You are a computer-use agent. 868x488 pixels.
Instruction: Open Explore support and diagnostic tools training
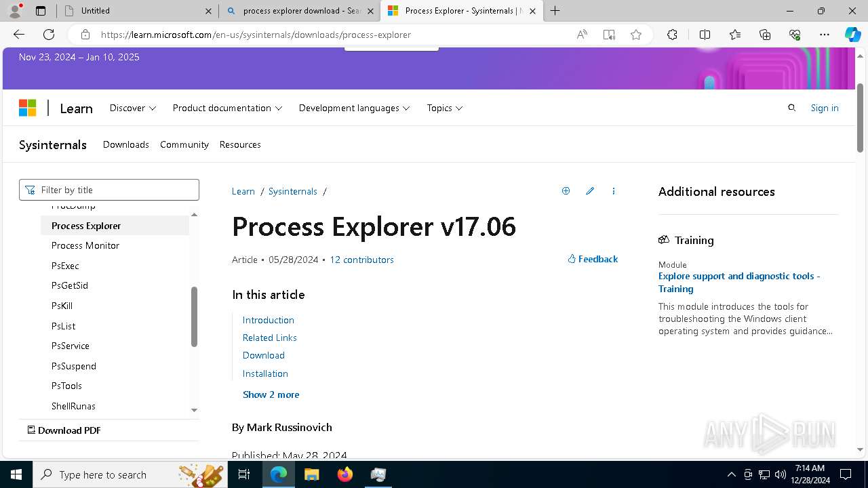pos(739,282)
